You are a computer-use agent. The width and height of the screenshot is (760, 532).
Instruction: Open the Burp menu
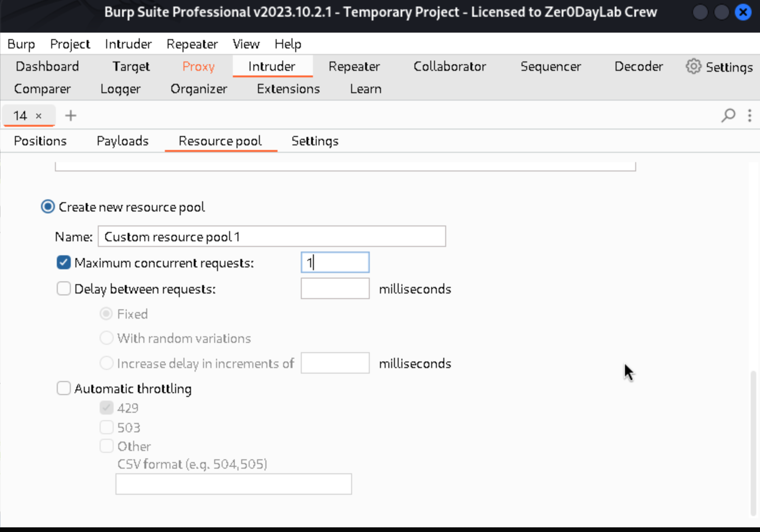click(21, 44)
